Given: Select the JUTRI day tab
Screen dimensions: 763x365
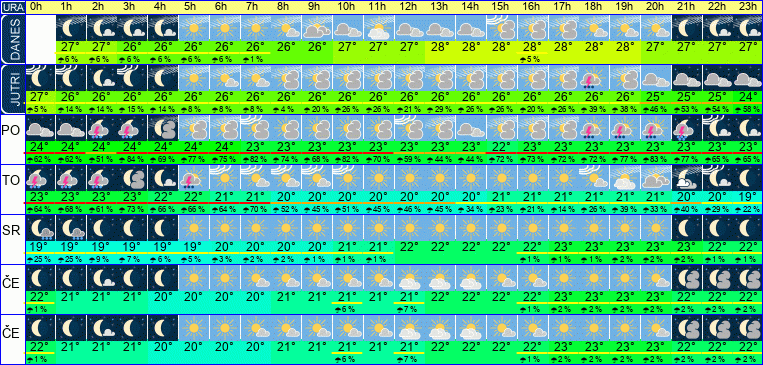Looking at the screenshot, I should [12, 89].
